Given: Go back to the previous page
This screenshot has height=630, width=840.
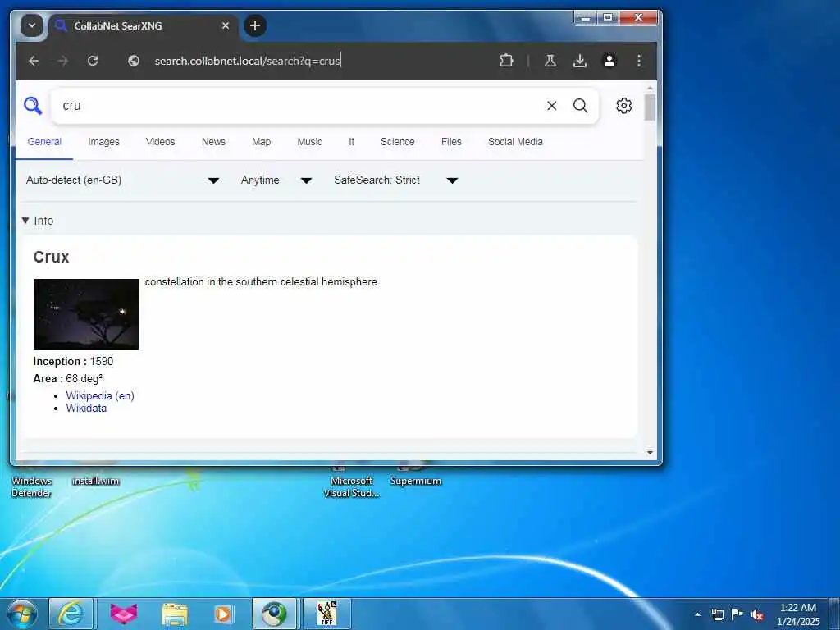Looking at the screenshot, I should click(x=34, y=61).
